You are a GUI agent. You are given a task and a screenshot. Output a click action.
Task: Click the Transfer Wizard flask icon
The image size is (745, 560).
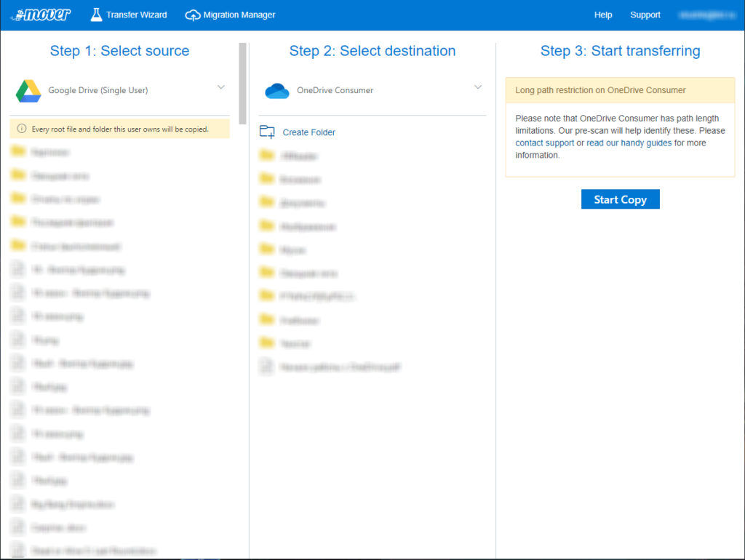click(x=96, y=15)
